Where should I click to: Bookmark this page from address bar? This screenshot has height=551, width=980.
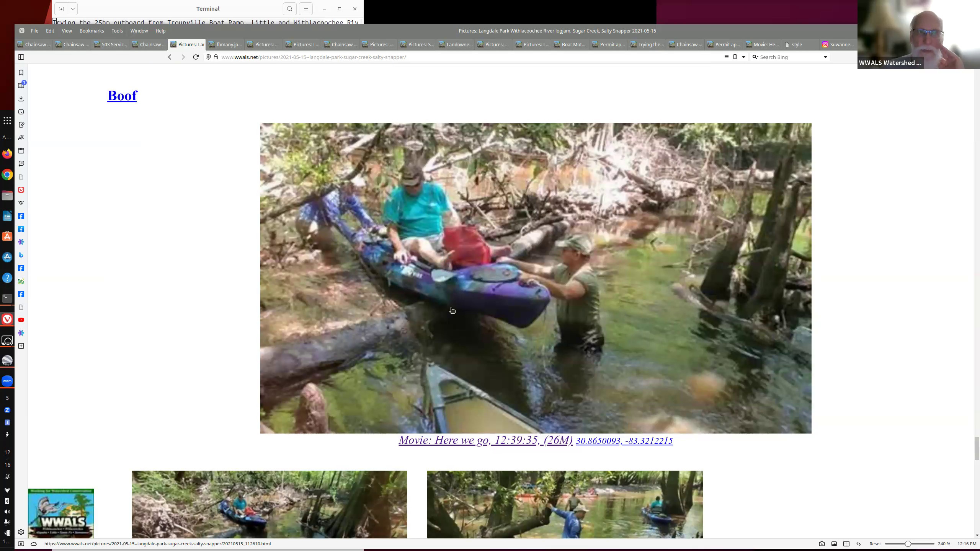tap(735, 57)
